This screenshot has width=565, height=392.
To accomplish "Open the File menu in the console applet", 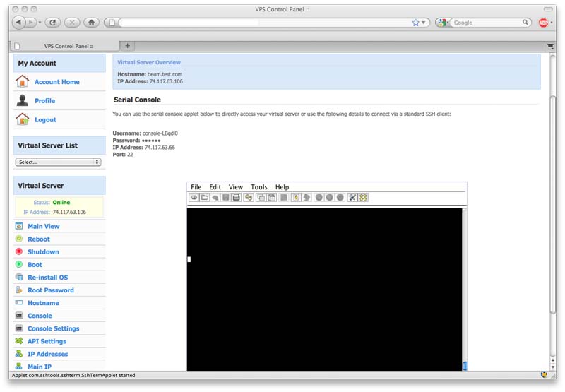I will (x=196, y=187).
